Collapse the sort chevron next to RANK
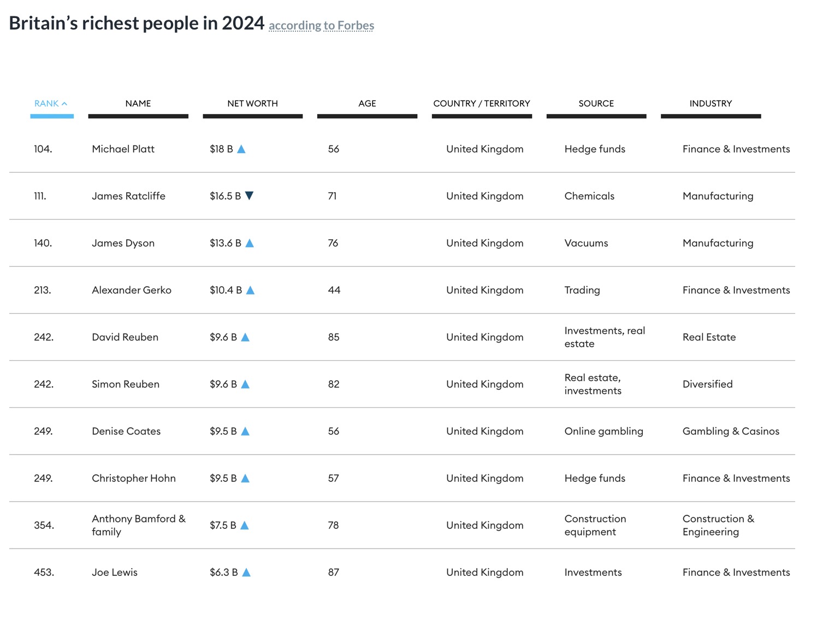The height and width of the screenshot is (624, 840). (x=65, y=103)
